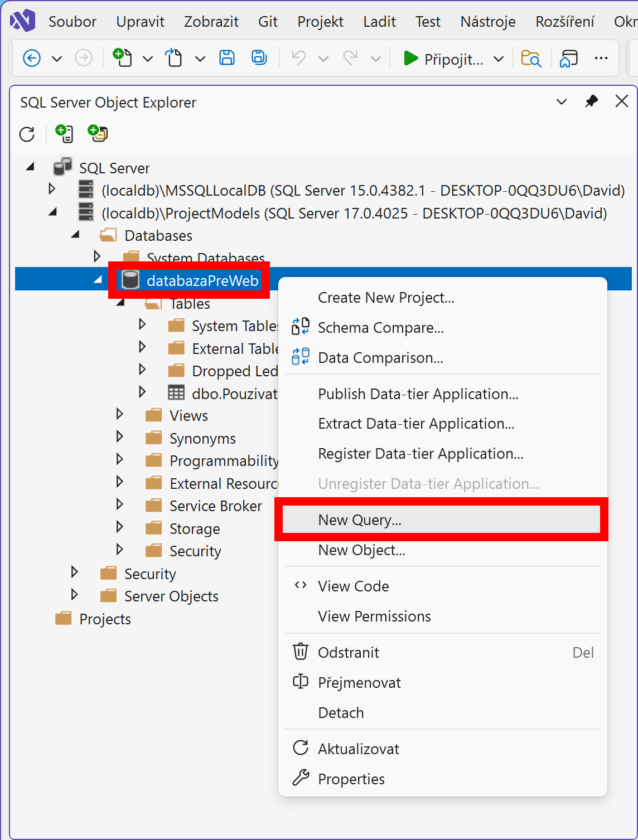The width and height of the screenshot is (638, 840).
Task: Click the undo arrow icon
Action: pos(299,57)
